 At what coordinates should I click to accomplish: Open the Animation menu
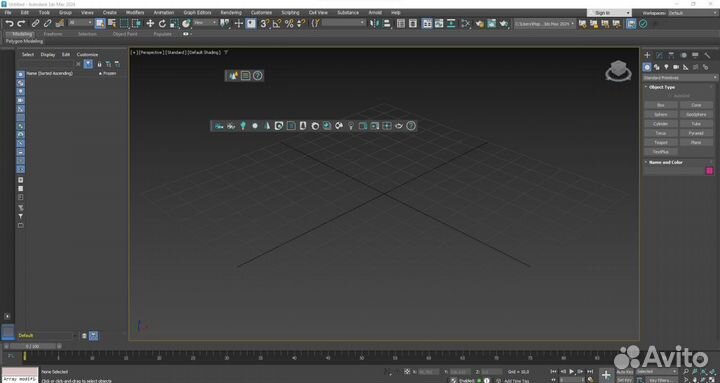[x=163, y=12]
